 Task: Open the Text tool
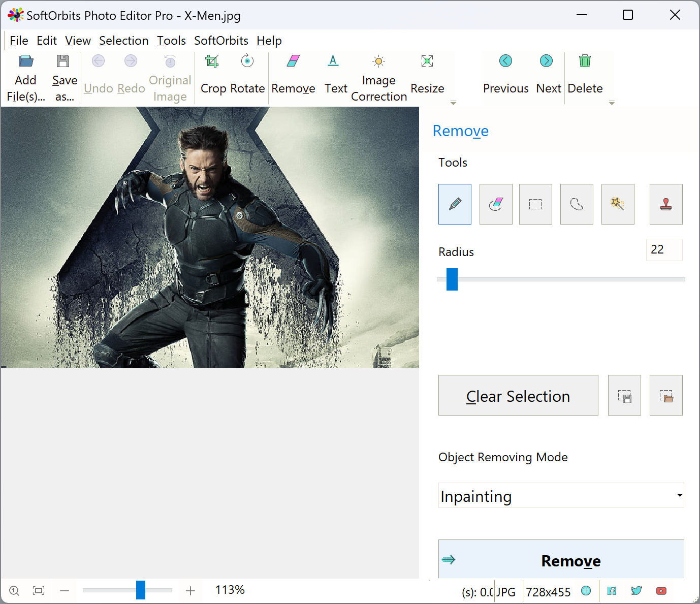tap(336, 76)
